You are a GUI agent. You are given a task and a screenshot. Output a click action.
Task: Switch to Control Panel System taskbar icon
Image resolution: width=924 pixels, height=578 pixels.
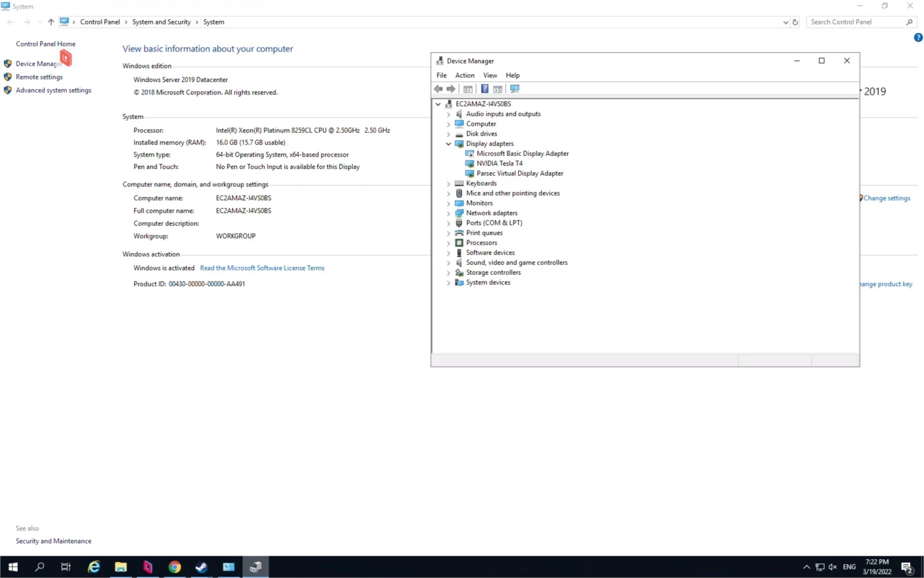tap(228, 567)
